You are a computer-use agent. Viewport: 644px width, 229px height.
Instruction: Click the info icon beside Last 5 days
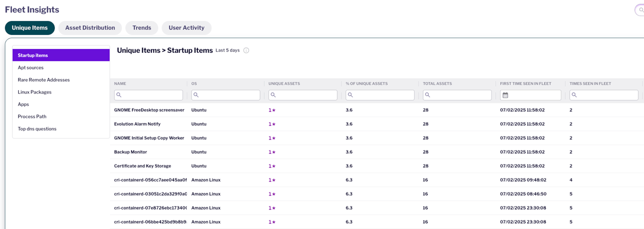pos(246,51)
